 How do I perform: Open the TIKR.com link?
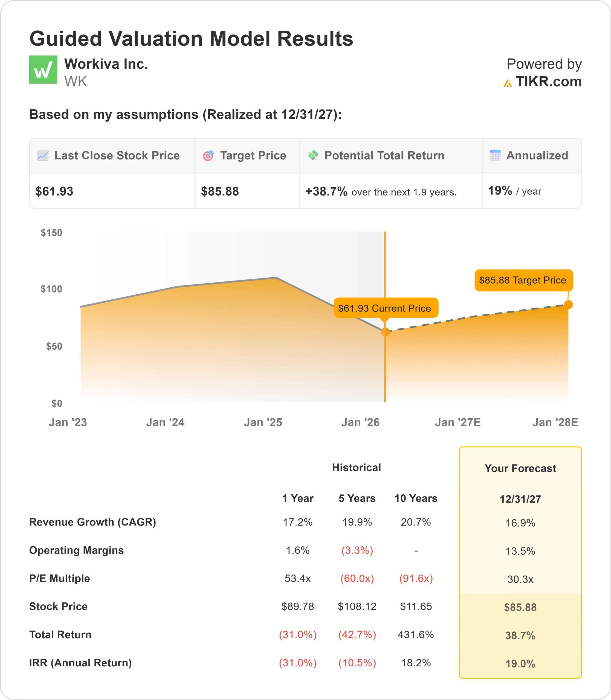click(x=548, y=82)
